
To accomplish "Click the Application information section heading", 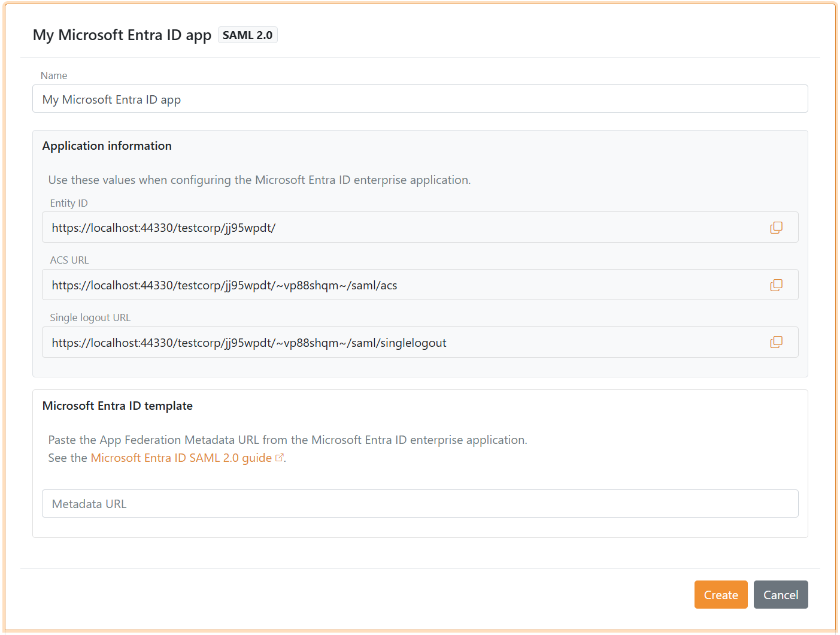I will pyautogui.click(x=107, y=146).
